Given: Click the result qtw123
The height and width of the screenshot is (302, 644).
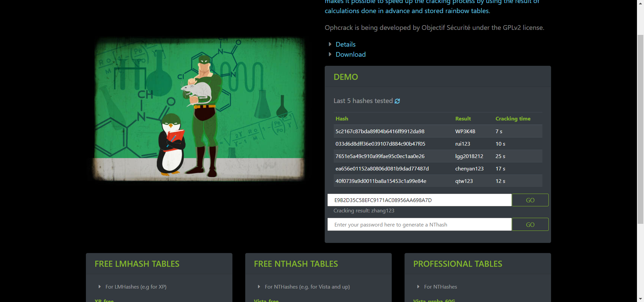Looking at the screenshot, I should [x=464, y=181].
